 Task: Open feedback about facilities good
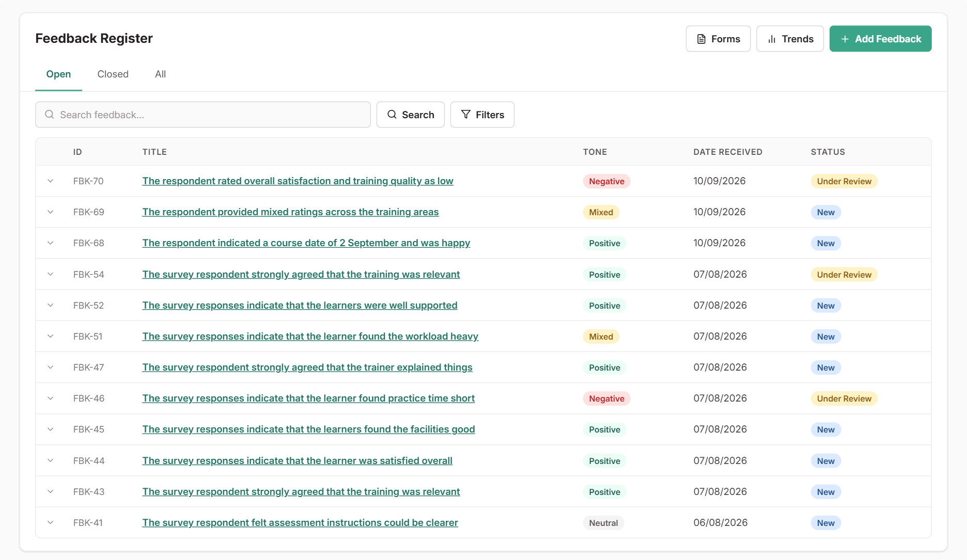pyautogui.click(x=308, y=429)
